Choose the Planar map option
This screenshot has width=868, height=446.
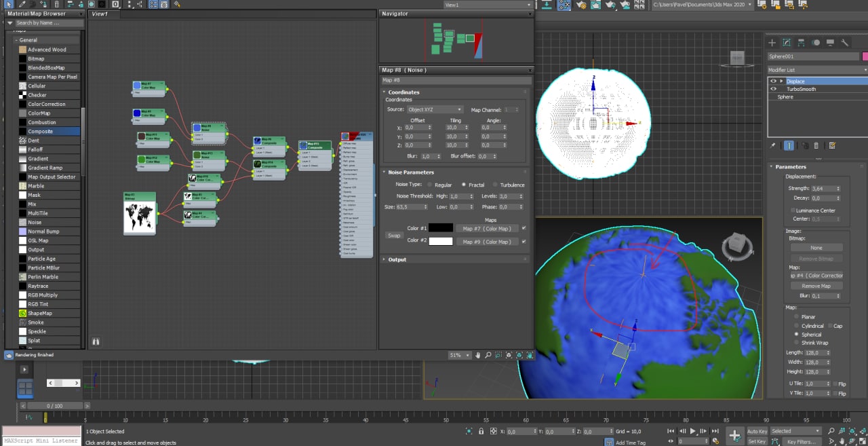[797, 317]
